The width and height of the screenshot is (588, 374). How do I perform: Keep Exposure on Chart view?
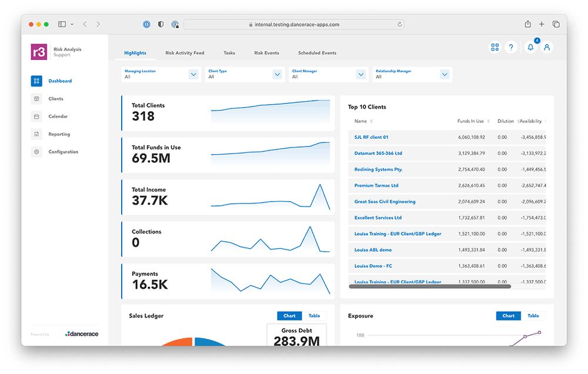508,316
